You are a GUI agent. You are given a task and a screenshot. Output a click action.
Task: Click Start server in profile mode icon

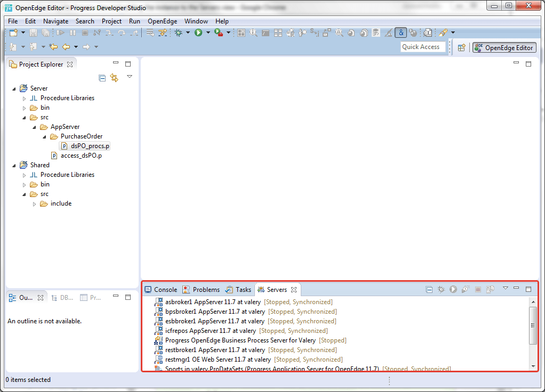[x=466, y=289]
